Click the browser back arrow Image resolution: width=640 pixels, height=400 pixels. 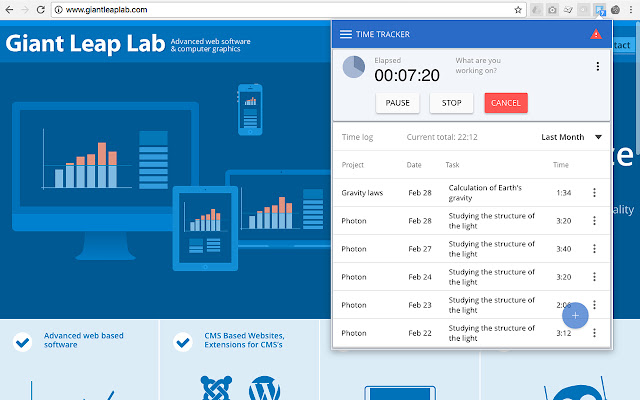click(x=9, y=9)
